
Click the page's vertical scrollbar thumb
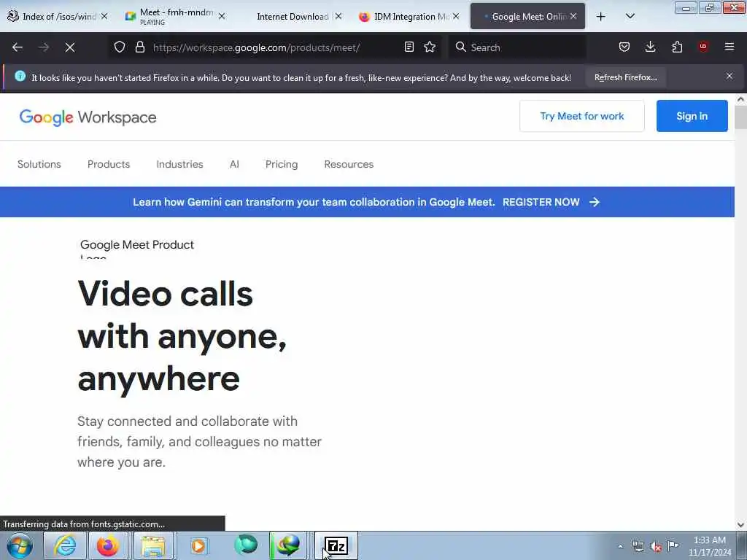pos(740,117)
